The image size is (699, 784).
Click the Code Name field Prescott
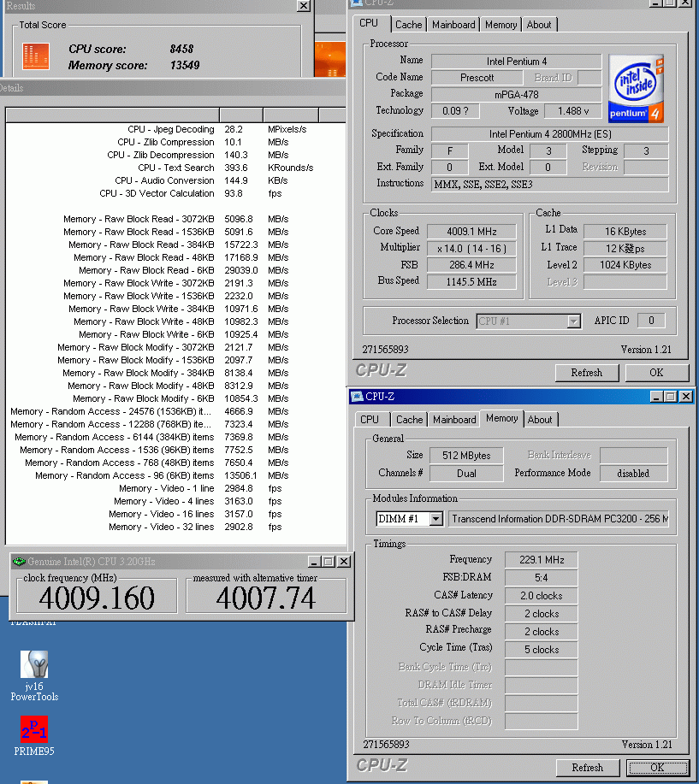[477, 78]
